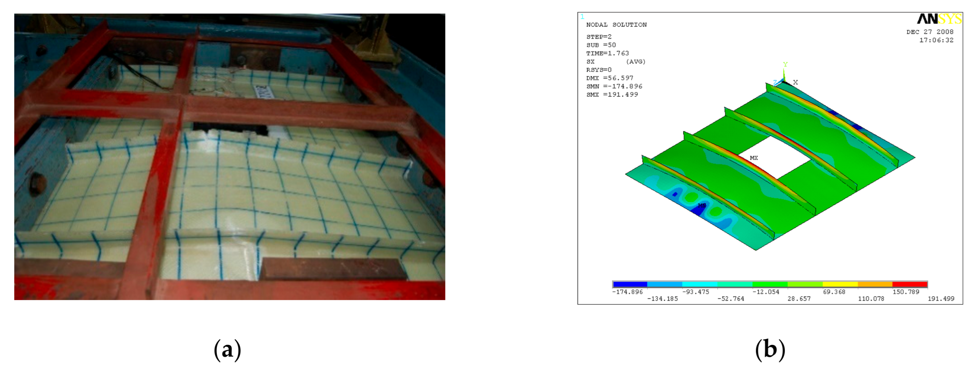The height and width of the screenshot is (374, 980).
Task: Click the photo of the tested composite panel
Action: pos(229,157)
